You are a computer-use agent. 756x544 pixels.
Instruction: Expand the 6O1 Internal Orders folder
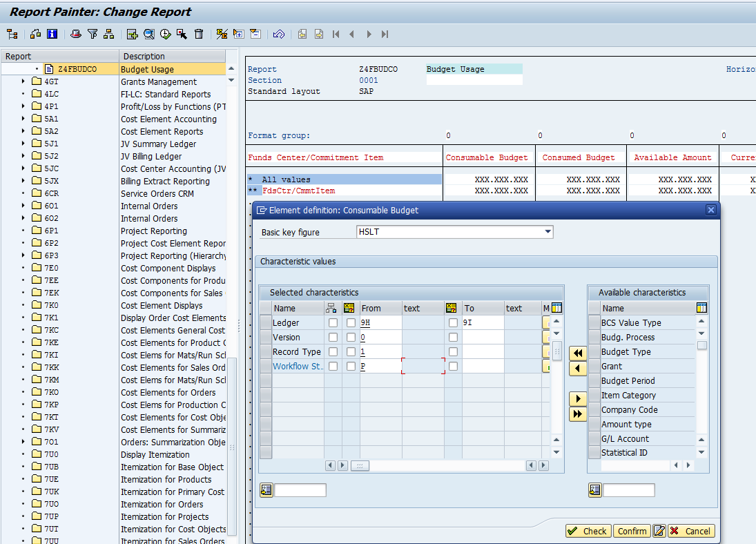click(x=23, y=206)
